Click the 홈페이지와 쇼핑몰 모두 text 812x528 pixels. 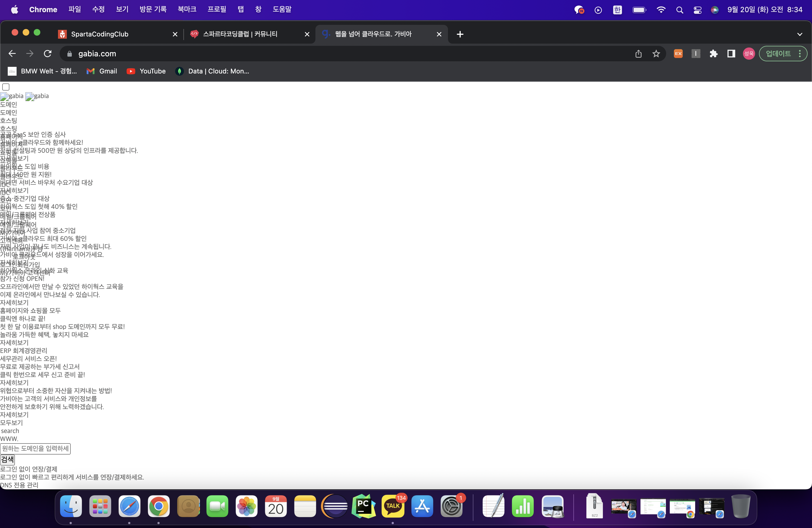coord(30,310)
